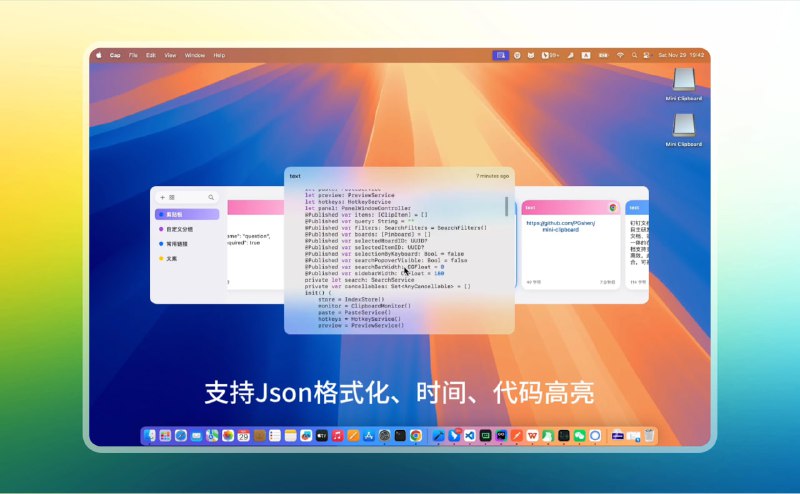Open the Trash in the Dock
The image size is (800, 494).
click(x=649, y=435)
